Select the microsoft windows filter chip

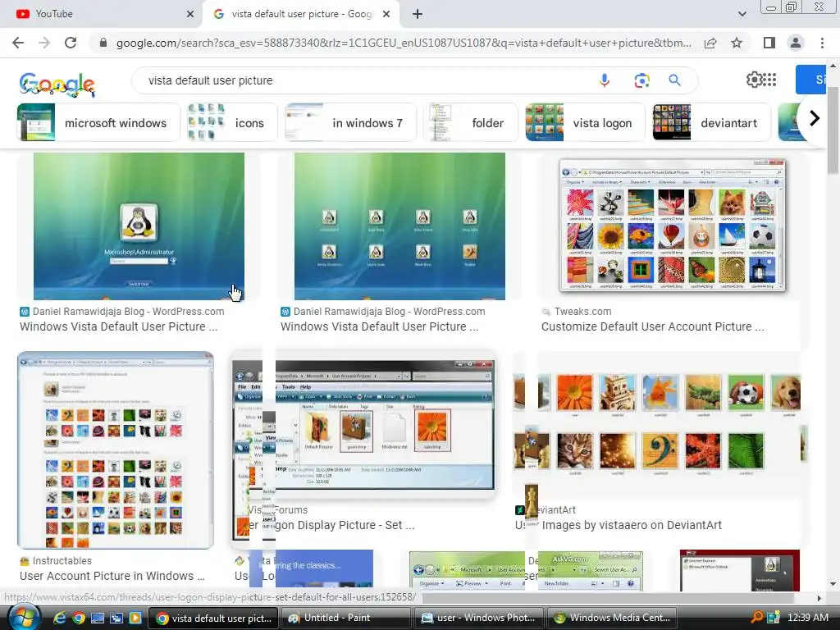point(98,123)
